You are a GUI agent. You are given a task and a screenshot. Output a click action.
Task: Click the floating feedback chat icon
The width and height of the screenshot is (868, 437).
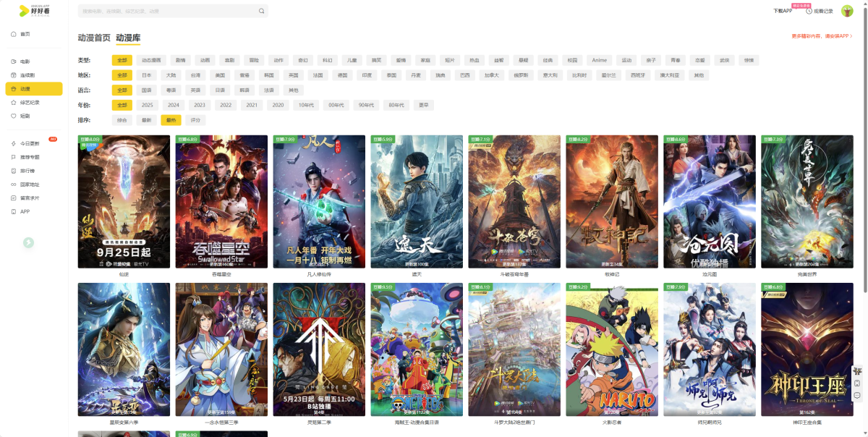[857, 396]
